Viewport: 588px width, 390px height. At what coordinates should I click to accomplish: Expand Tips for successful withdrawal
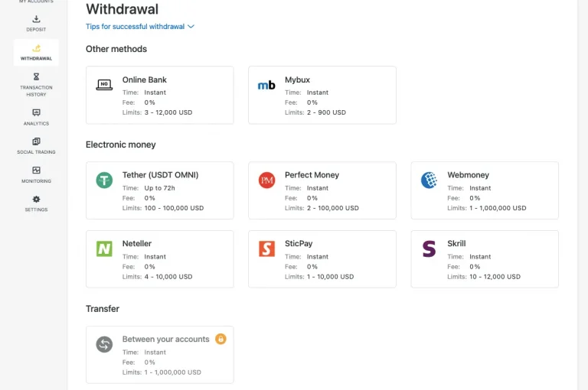[140, 27]
